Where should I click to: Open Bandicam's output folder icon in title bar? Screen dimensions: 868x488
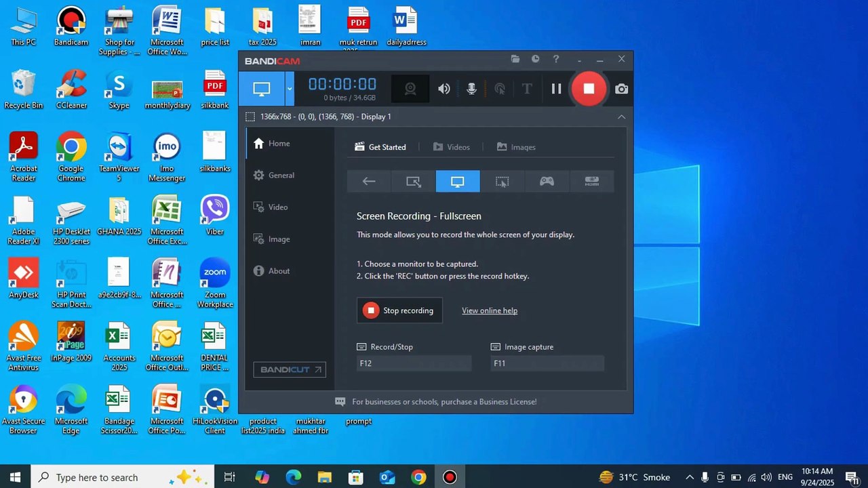click(x=515, y=59)
